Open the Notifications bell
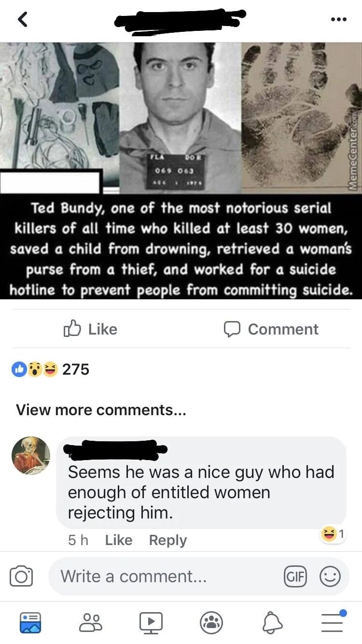 [272, 623]
